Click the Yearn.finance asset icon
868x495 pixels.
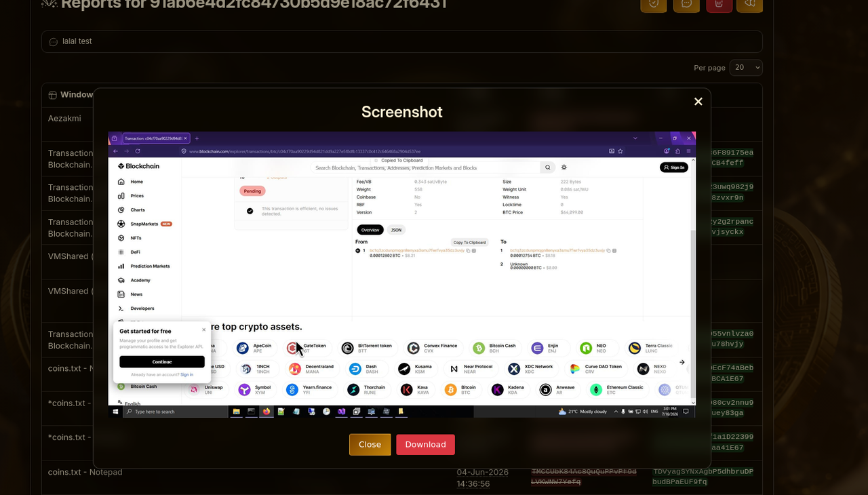[292, 390]
